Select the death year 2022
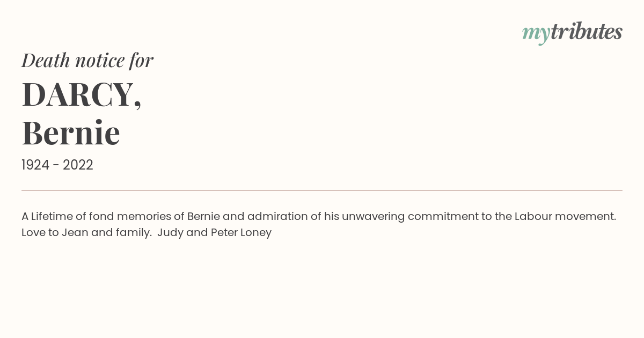Image resolution: width=644 pixels, height=338 pixels. (78, 165)
